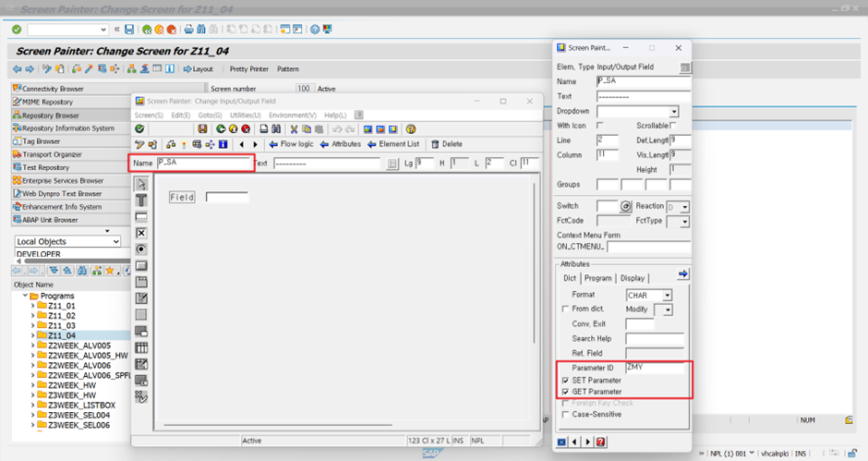Uncheck the GET Parameter checkbox
This screenshot has width=868, height=461.
565,392
